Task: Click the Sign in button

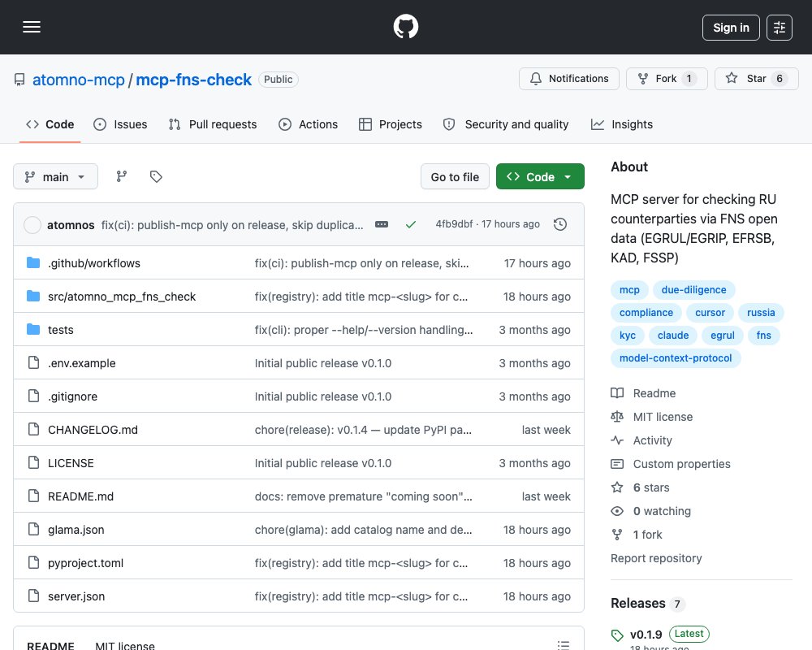Action: [731, 28]
